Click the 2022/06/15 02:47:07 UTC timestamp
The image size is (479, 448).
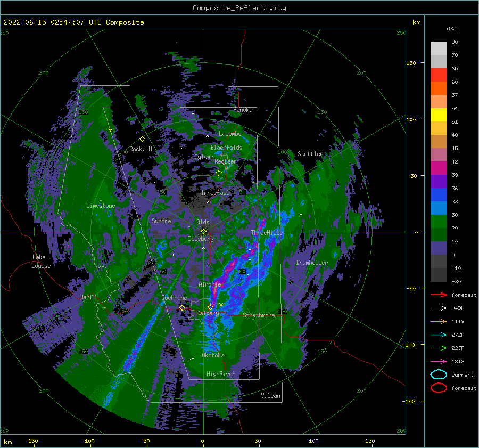pyautogui.click(x=74, y=22)
